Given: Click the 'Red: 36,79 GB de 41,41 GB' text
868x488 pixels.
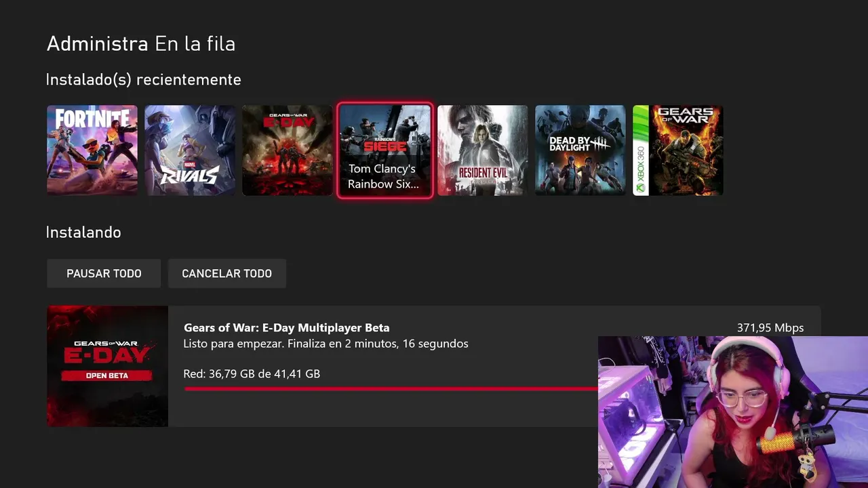Looking at the screenshot, I should point(252,373).
